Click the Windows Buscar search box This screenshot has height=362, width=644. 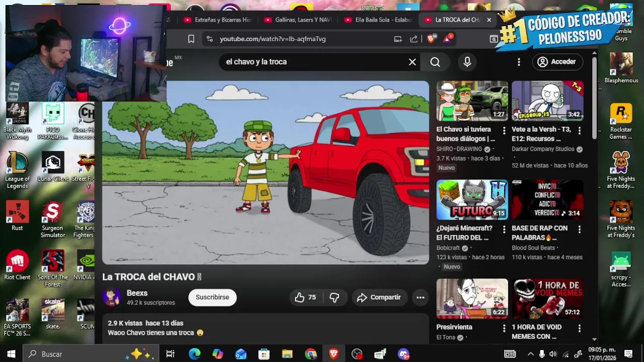point(91,354)
